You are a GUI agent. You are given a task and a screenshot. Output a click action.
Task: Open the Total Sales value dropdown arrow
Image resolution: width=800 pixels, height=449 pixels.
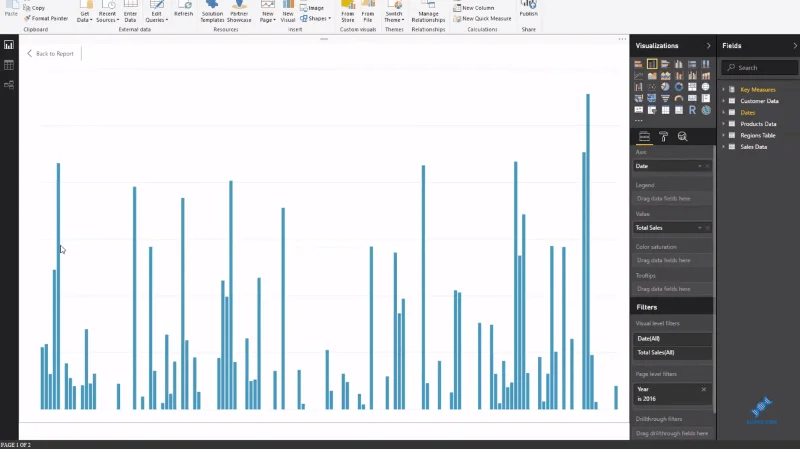[699, 228]
